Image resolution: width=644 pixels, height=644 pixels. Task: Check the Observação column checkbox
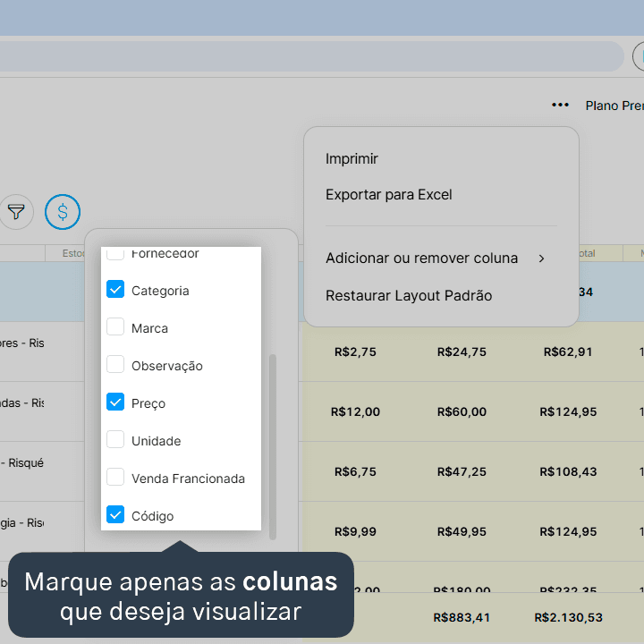[x=115, y=364]
